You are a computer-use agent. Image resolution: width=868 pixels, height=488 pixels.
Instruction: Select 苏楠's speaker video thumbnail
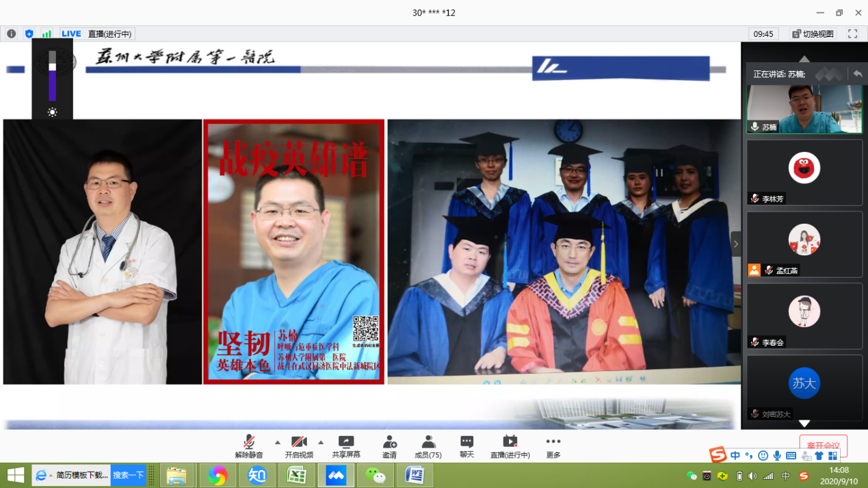[804, 110]
